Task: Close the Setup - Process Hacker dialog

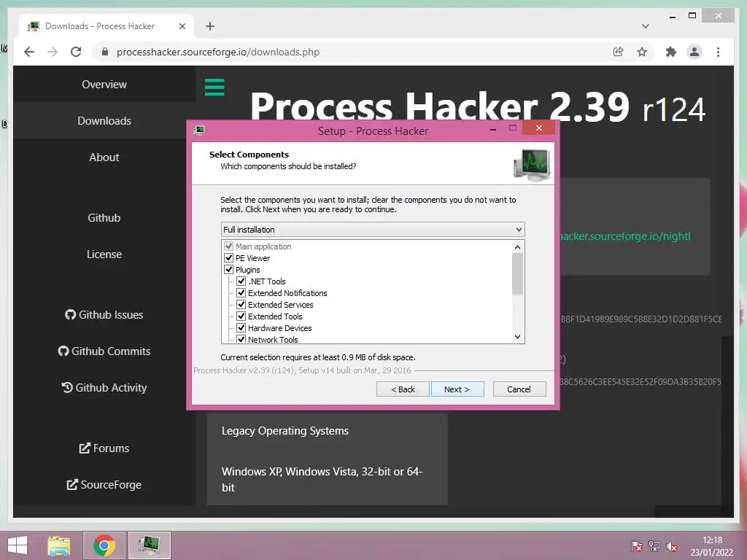Action: pos(539,128)
